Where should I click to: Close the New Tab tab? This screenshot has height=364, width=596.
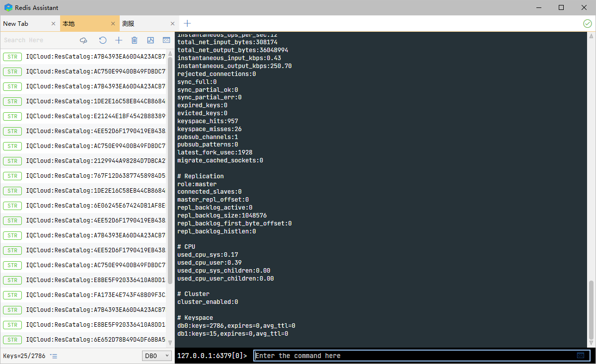pos(53,23)
